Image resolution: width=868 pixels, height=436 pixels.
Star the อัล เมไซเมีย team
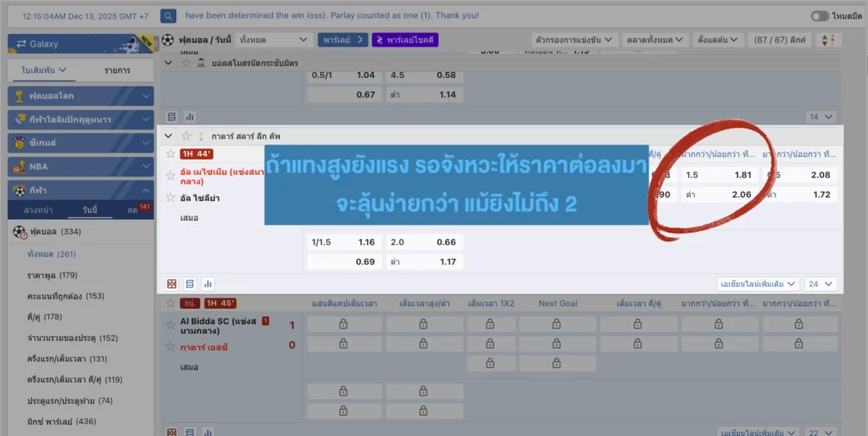pos(170,176)
